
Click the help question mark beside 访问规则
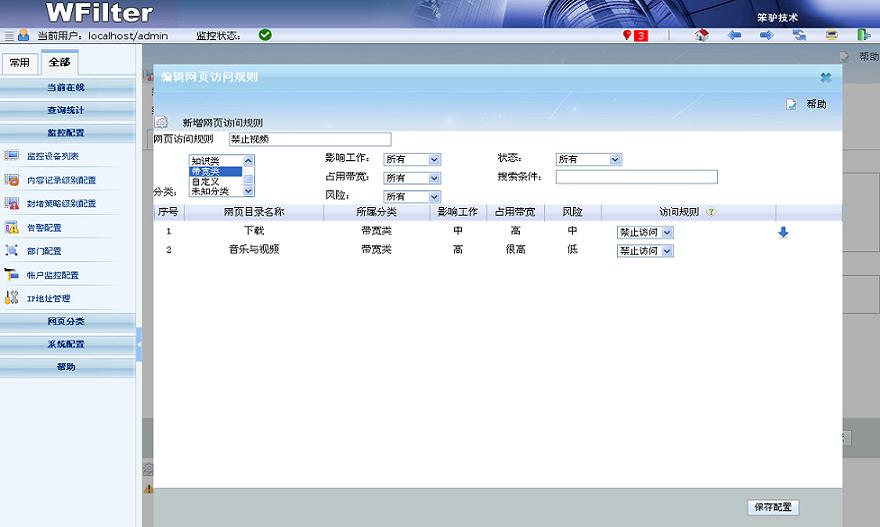[x=711, y=212]
